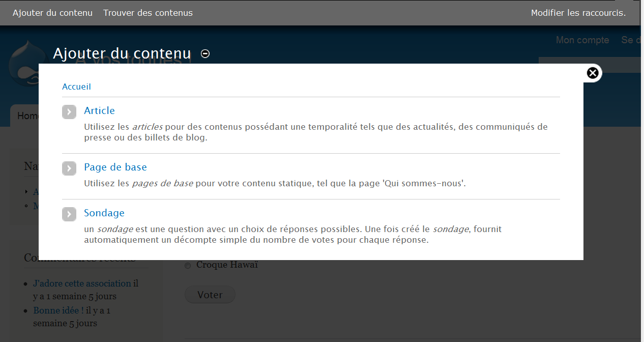Open Trouver des contenus in the shortcut bar
This screenshot has width=644, height=342.
[x=148, y=13]
